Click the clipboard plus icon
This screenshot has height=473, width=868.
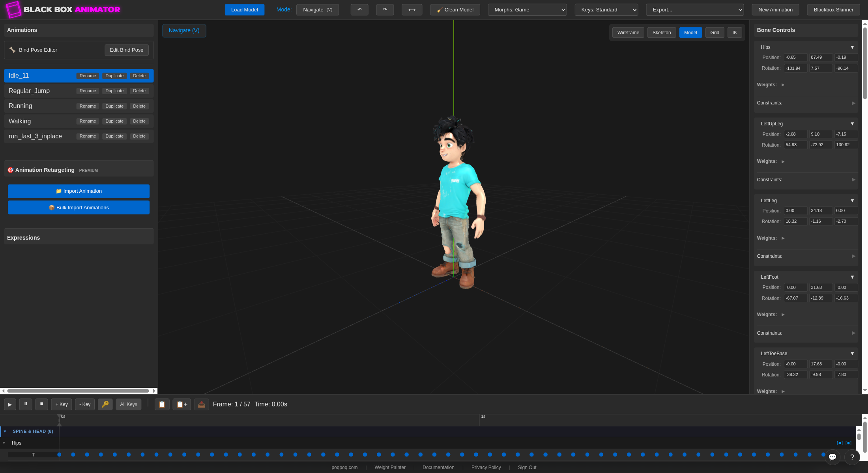[x=182, y=404]
